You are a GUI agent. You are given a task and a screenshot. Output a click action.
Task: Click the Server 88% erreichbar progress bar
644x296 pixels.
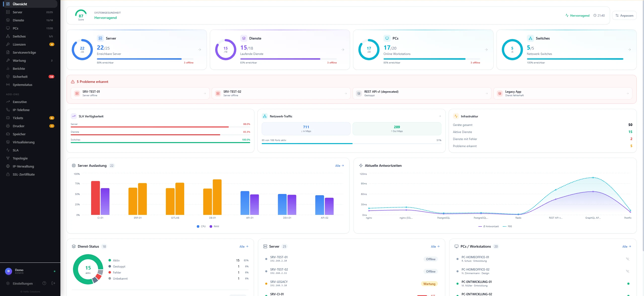[145, 59]
